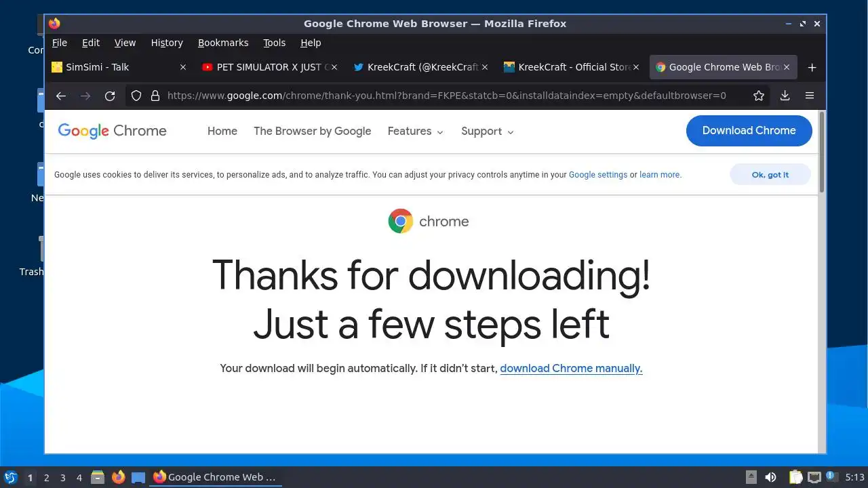Launch Firefox from taskbar quick launch

[x=118, y=477]
